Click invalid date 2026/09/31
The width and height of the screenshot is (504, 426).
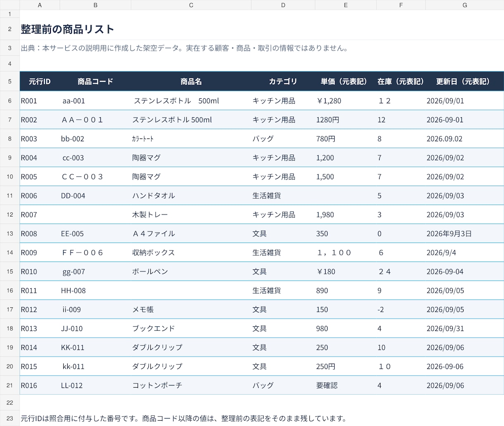pyautogui.click(x=465, y=328)
